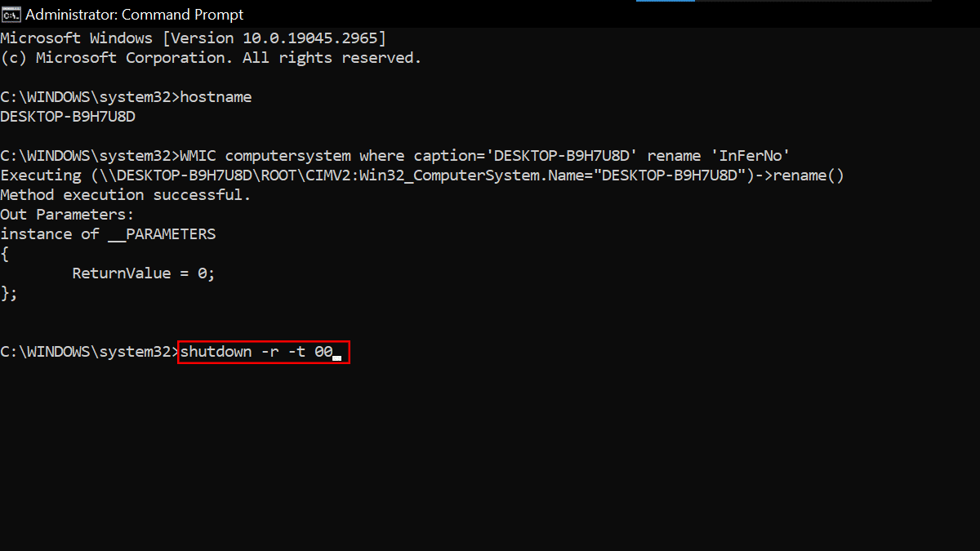Click the 'Administrator: Command Prompt' window title

pyautogui.click(x=134, y=15)
